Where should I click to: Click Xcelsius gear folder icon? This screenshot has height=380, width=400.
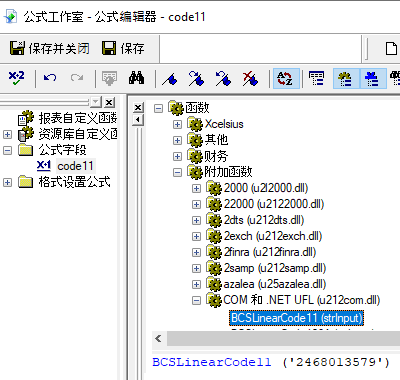(x=195, y=124)
